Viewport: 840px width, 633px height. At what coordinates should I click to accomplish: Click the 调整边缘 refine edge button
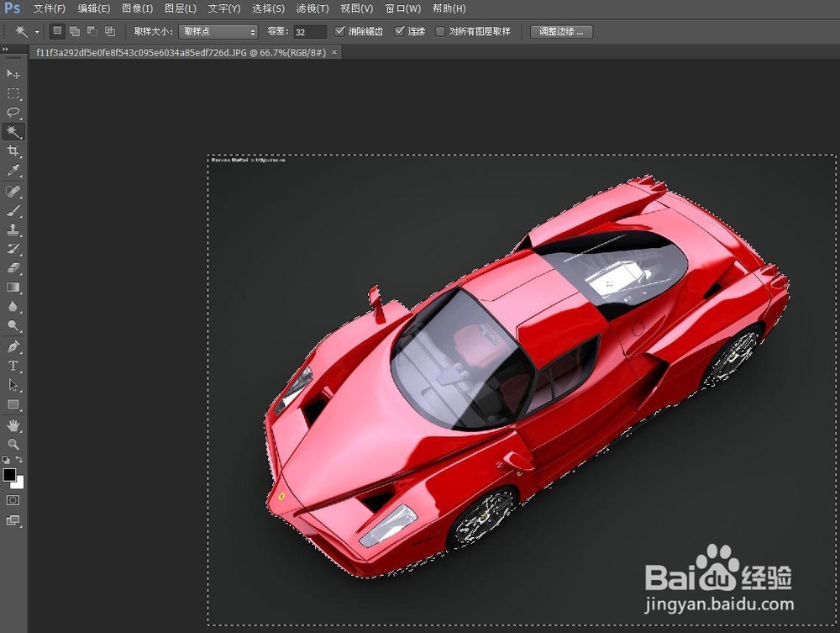point(561,32)
